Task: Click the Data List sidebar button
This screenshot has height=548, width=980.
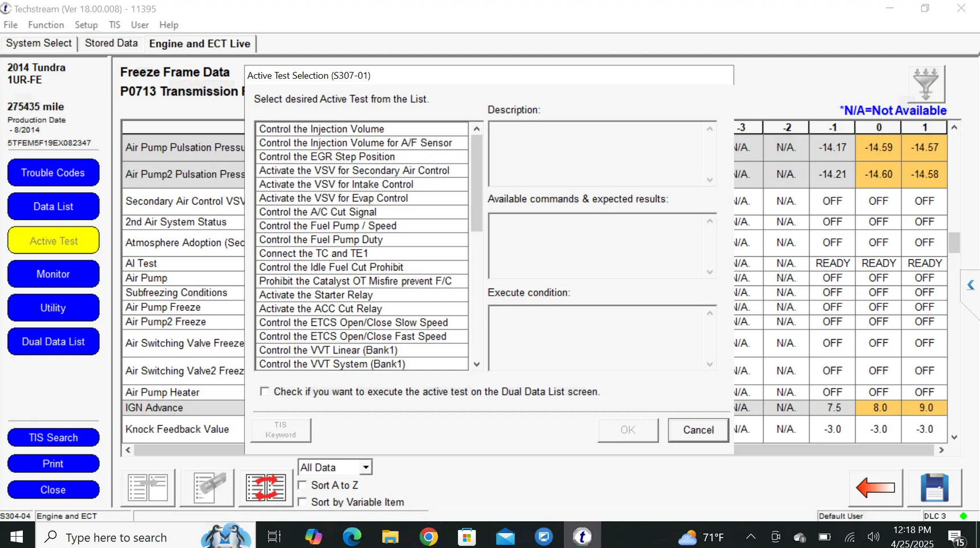Action: (x=53, y=206)
